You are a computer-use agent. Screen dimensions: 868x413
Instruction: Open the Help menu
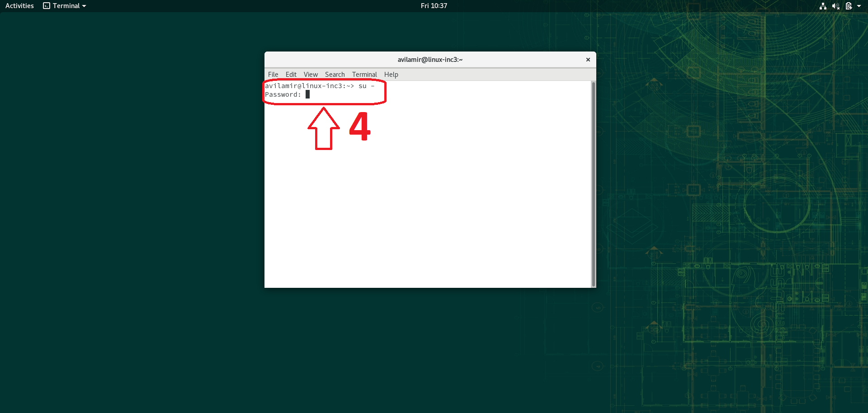coord(391,75)
